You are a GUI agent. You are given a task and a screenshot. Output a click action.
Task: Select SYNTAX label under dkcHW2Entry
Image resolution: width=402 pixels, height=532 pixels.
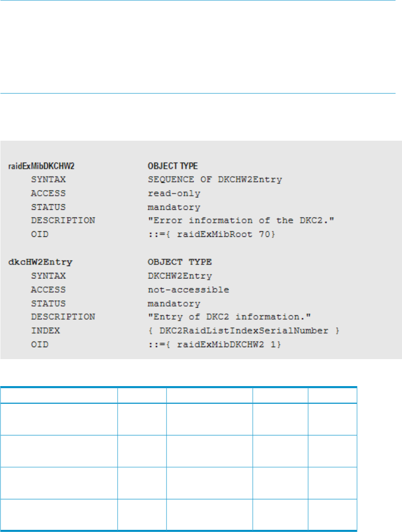[48, 276]
